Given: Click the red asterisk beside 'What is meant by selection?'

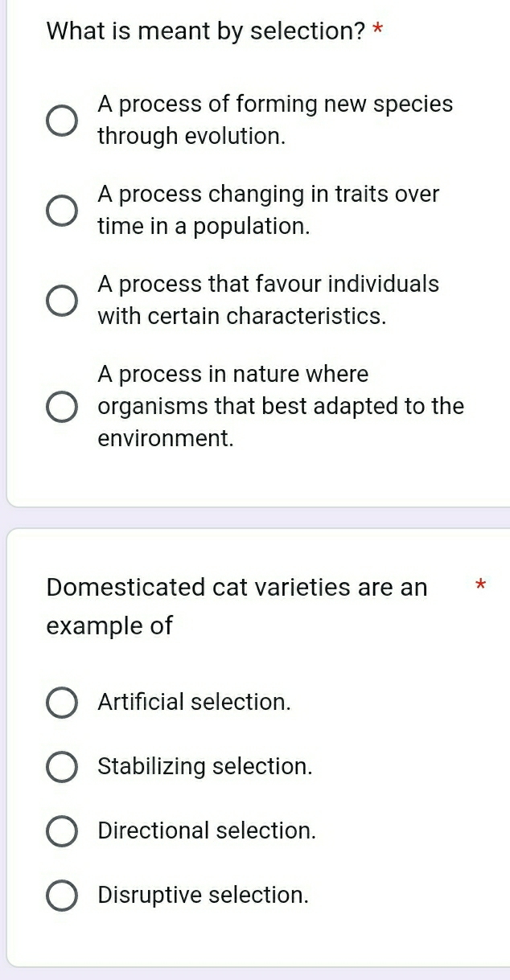Looking at the screenshot, I should [x=377, y=32].
